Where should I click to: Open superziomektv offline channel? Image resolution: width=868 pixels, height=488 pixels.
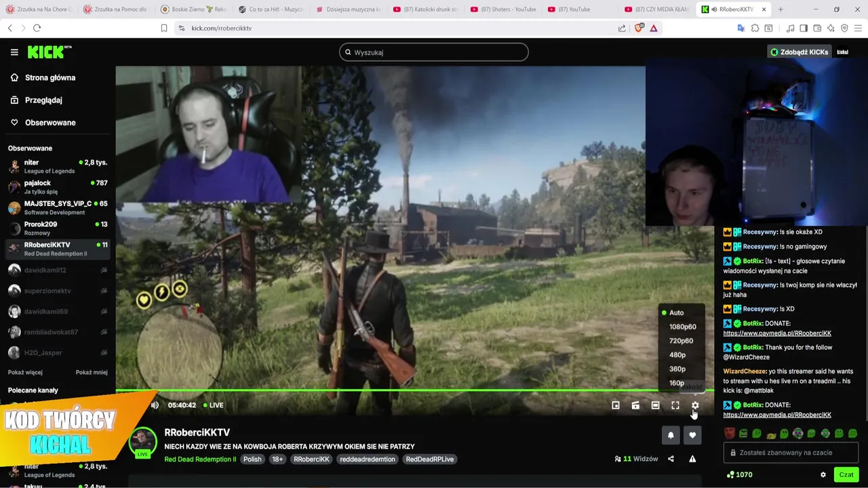pos(57,291)
